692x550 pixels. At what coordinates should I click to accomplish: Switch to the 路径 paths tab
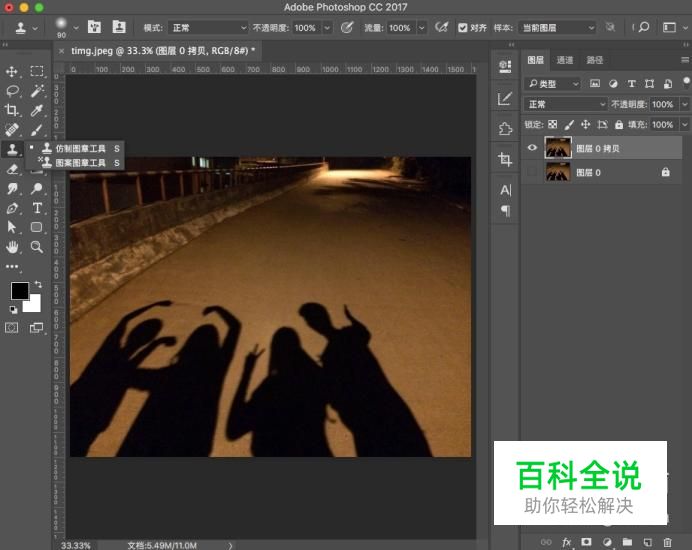pos(595,60)
